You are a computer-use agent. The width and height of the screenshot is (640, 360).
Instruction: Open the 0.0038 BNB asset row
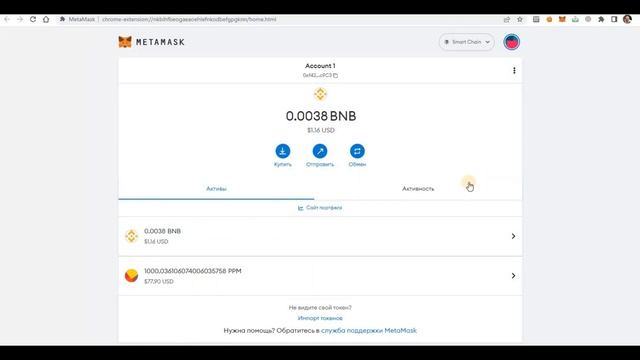(320, 236)
